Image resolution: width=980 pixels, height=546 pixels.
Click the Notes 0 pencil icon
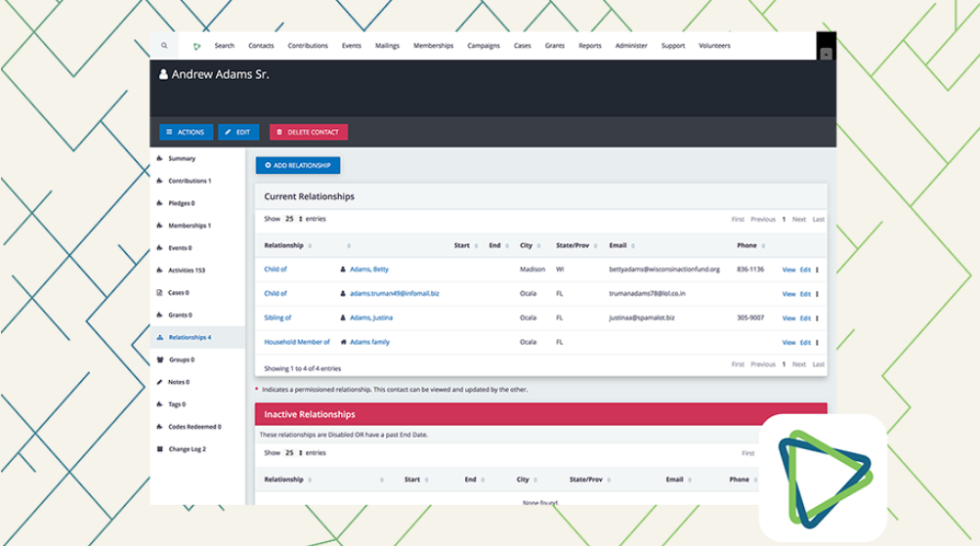point(159,382)
